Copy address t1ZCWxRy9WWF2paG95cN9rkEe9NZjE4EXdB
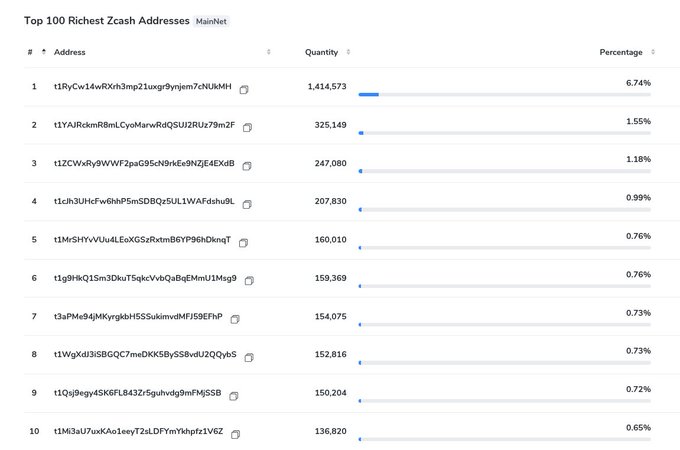 tap(247, 166)
